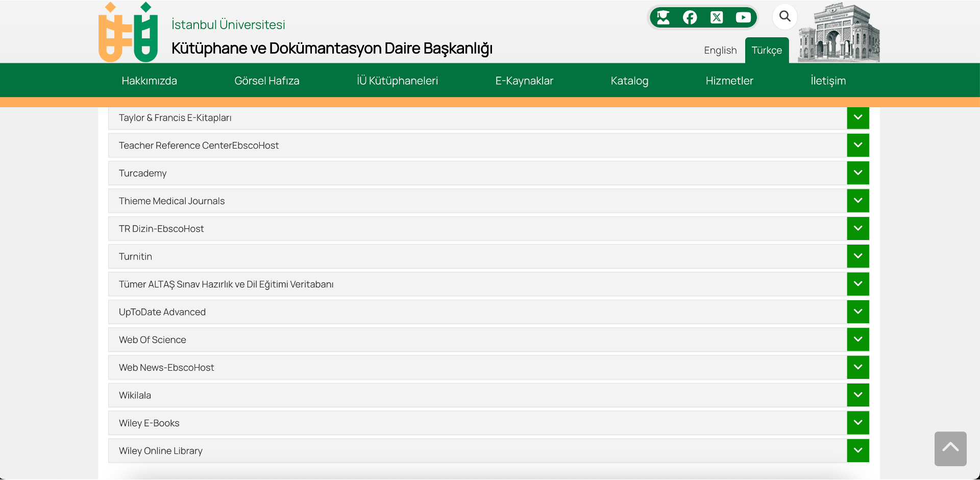
Task: Expand Teacher Reference Center chevron
Action: [858, 145]
